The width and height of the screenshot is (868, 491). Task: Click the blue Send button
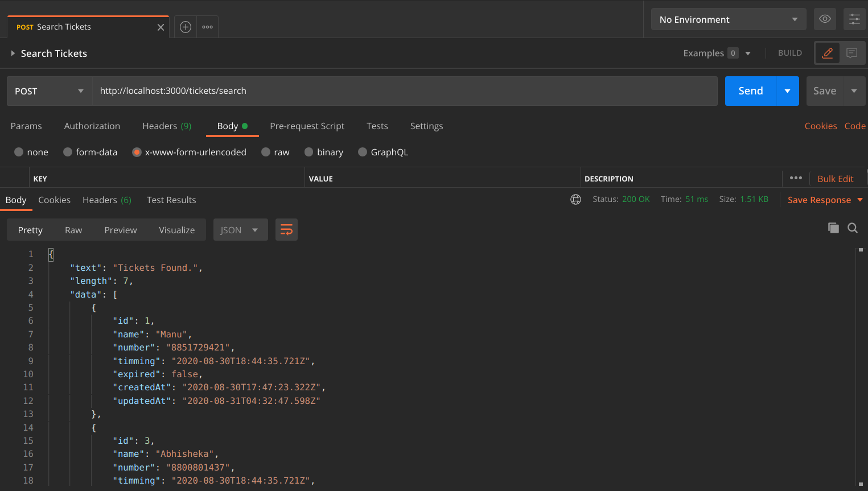pyautogui.click(x=751, y=91)
